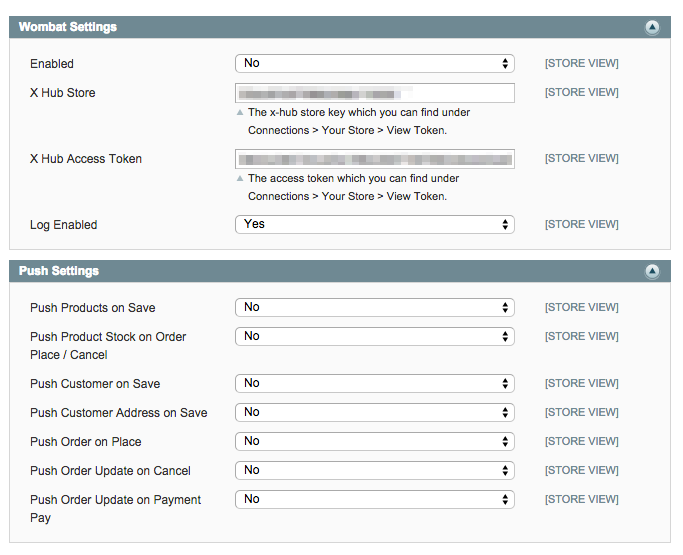Open Push Order Update on Cancel dropdown
Image resolution: width=683 pixels, height=555 pixels.
(x=375, y=470)
